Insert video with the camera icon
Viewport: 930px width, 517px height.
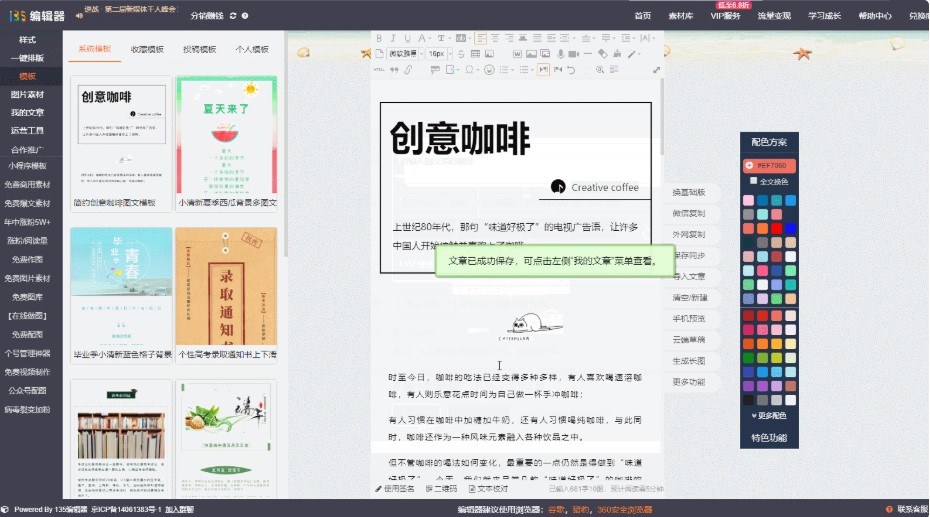pyautogui.click(x=574, y=54)
